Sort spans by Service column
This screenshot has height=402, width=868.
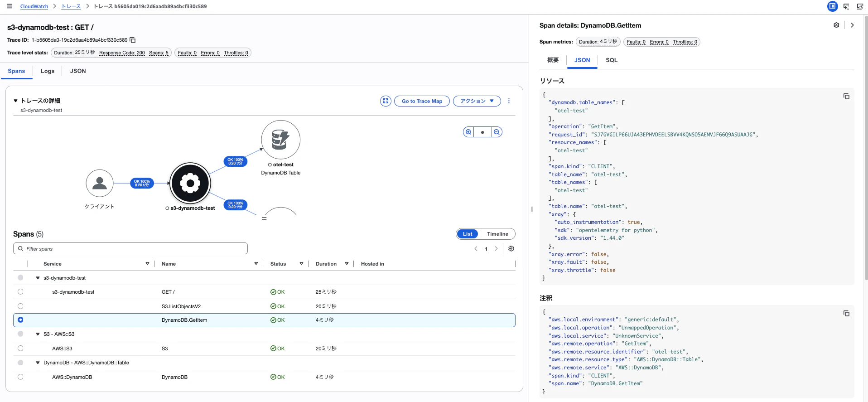click(147, 264)
